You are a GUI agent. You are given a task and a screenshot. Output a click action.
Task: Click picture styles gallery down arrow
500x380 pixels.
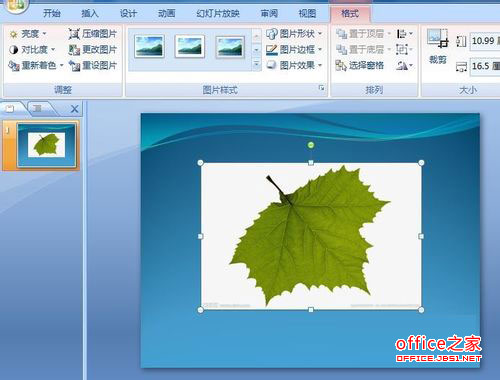(x=257, y=50)
